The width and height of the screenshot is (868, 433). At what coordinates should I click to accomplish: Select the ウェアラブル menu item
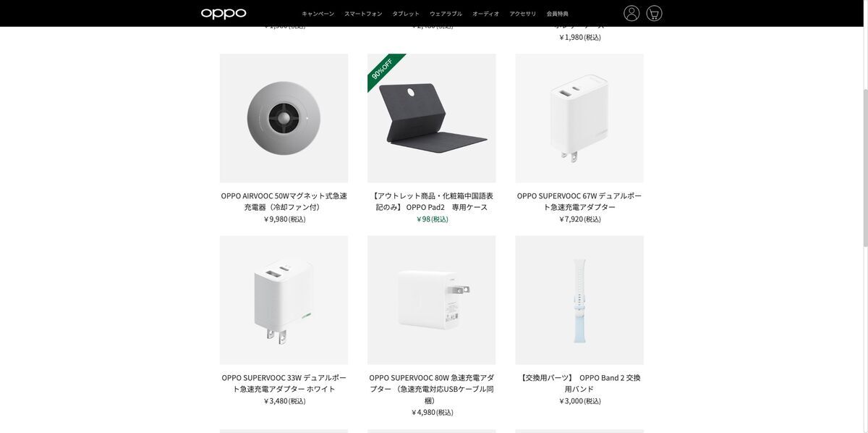point(446,14)
